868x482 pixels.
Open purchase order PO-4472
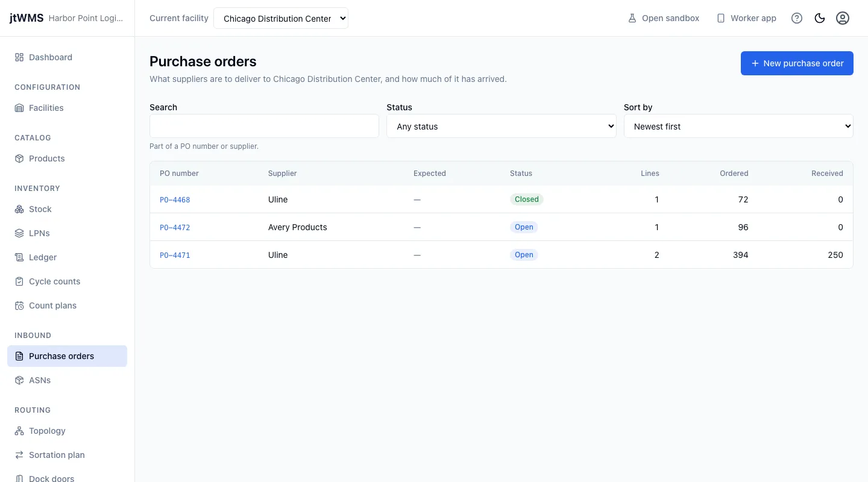tap(175, 227)
